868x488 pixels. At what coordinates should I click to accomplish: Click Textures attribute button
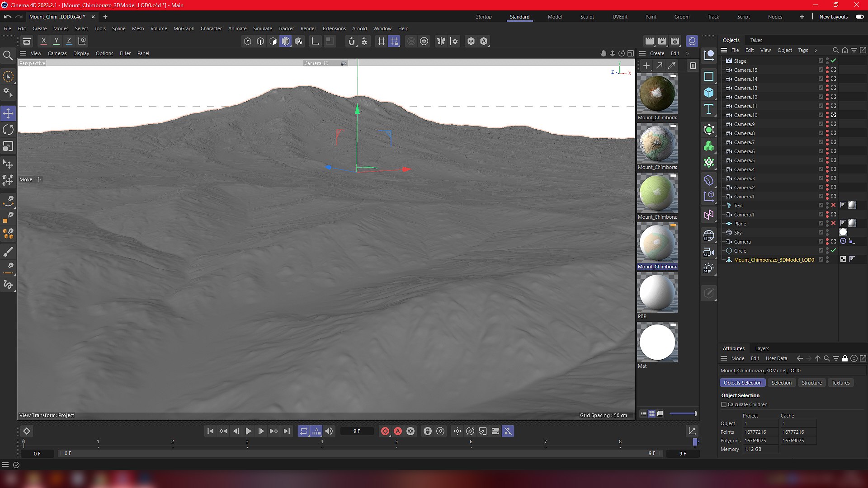tap(840, 383)
